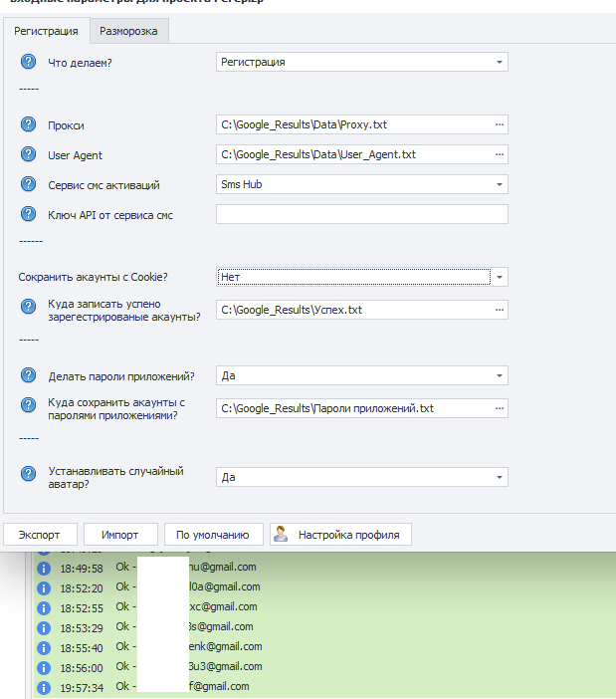Show help for User Agent field
The width and height of the screenshot is (616, 699).
coord(28,154)
